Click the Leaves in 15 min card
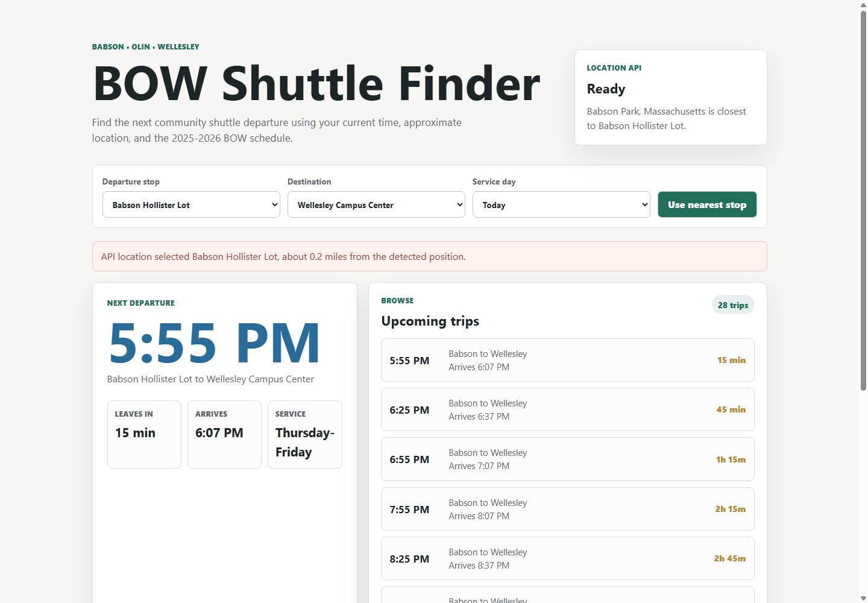The width and height of the screenshot is (868, 603). (x=144, y=434)
